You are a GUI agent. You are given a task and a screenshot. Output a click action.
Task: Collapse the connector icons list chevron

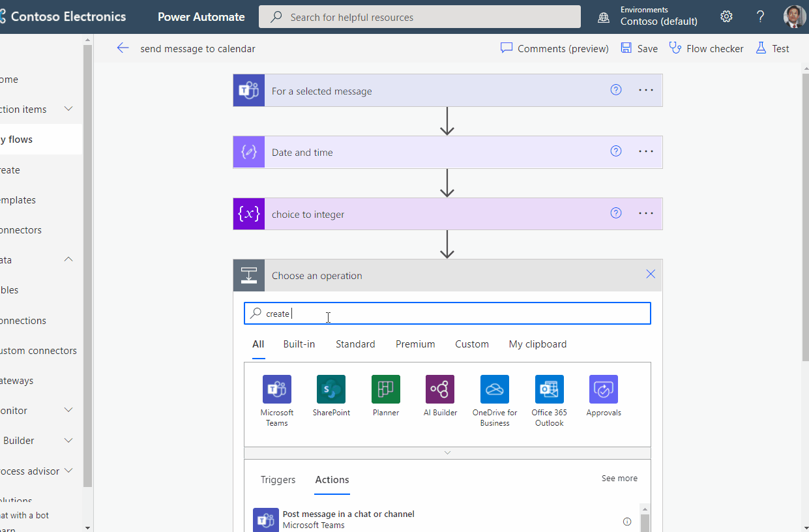pyautogui.click(x=447, y=452)
